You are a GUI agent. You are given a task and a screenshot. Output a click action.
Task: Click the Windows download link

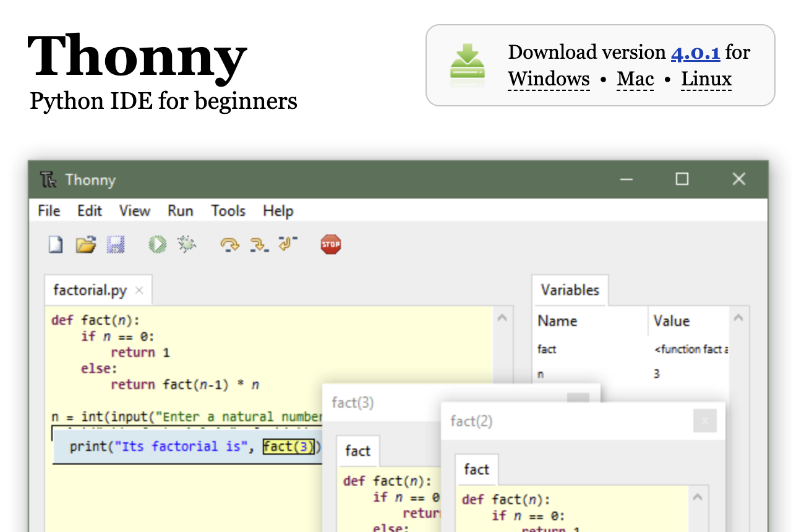[x=549, y=79]
